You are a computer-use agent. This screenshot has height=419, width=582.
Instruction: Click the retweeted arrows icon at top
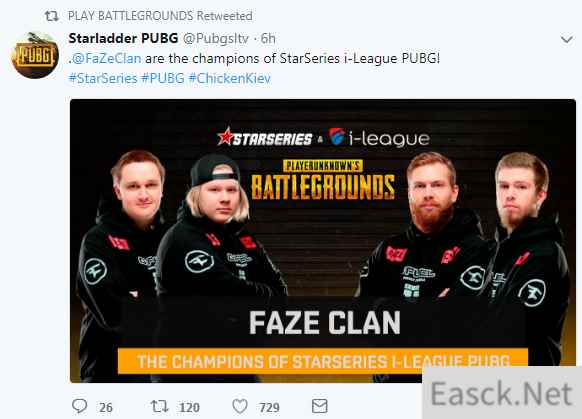pyautogui.click(x=52, y=16)
